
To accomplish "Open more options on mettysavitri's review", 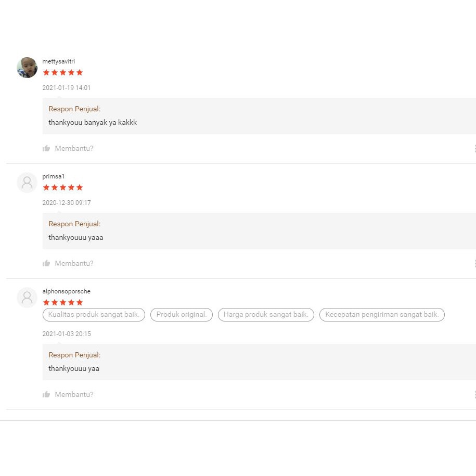I will point(474,148).
